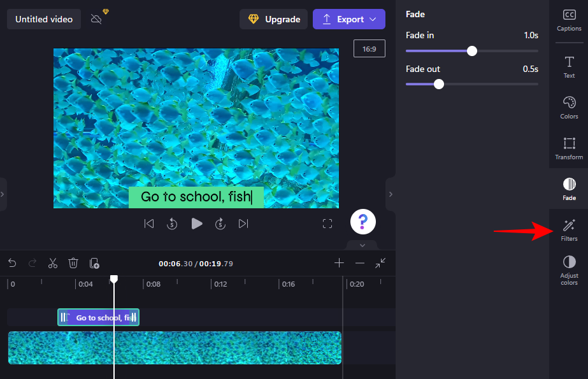
Task: Open the Transform panel
Action: [569, 148]
